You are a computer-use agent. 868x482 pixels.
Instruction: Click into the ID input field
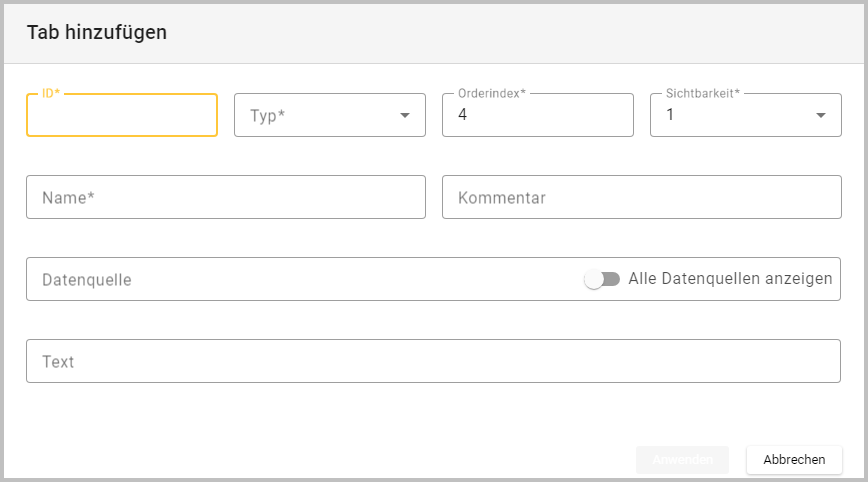point(121,116)
